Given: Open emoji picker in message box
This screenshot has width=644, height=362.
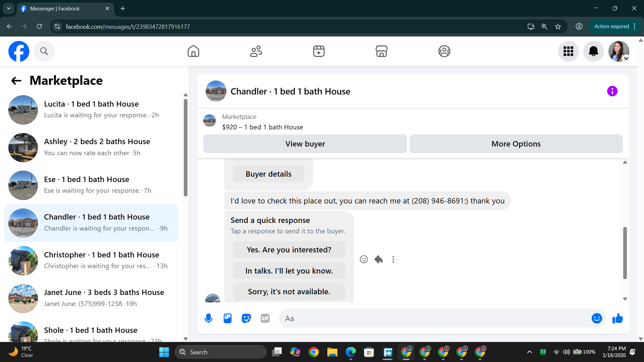Looking at the screenshot, I should 596,318.
